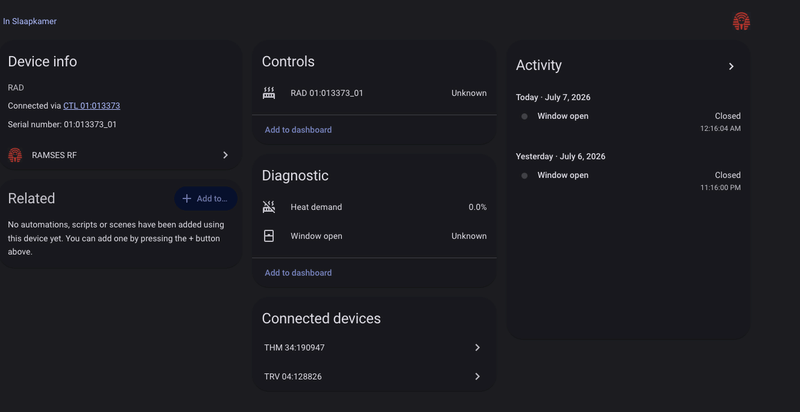Open THM 34:190947 device chevron
Image resolution: width=800 pixels, height=412 pixels.
tap(478, 348)
